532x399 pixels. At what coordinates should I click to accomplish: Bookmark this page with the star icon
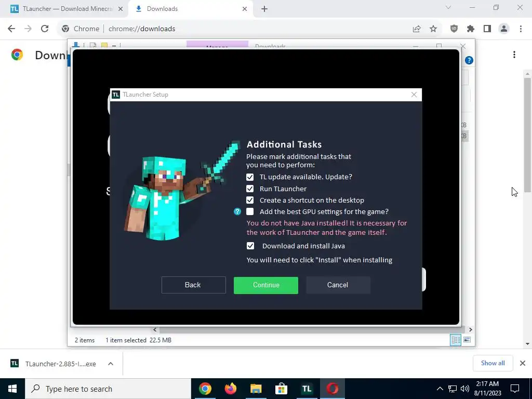[433, 29]
